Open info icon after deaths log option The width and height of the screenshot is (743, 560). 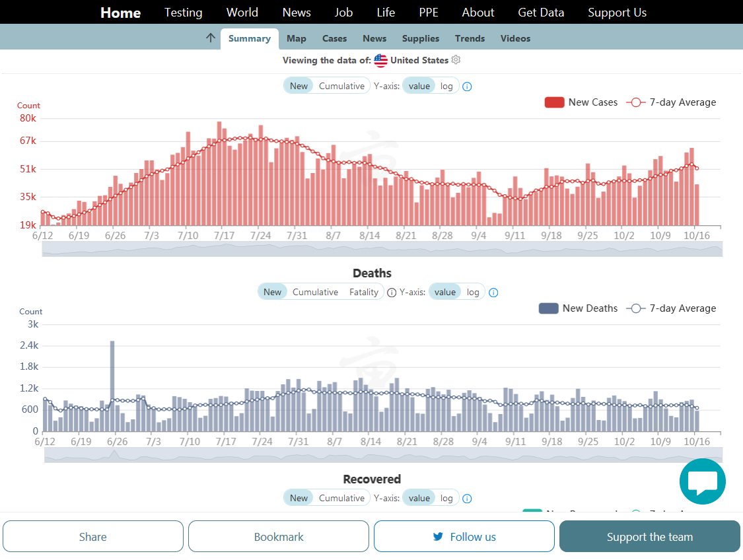click(493, 293)
